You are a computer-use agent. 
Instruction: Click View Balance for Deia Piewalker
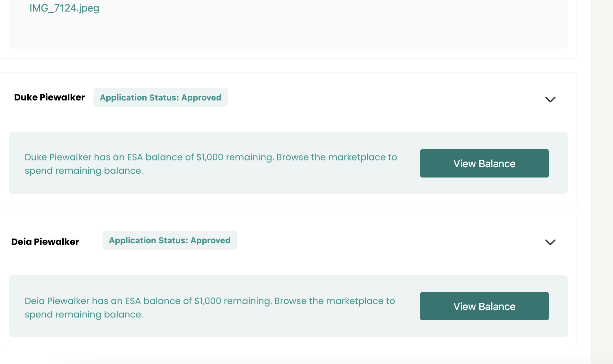point(484,306)
